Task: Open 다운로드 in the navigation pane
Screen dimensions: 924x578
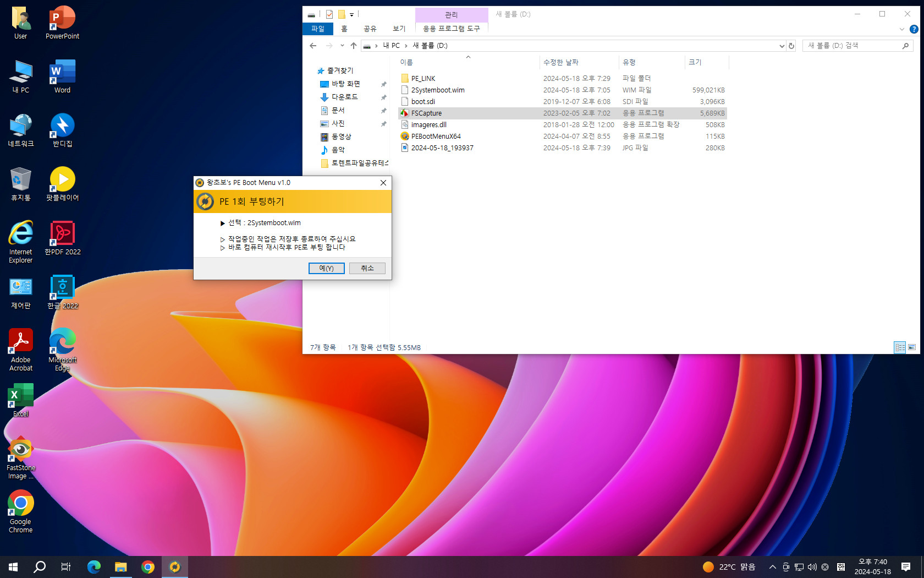Action: [339, 97]
